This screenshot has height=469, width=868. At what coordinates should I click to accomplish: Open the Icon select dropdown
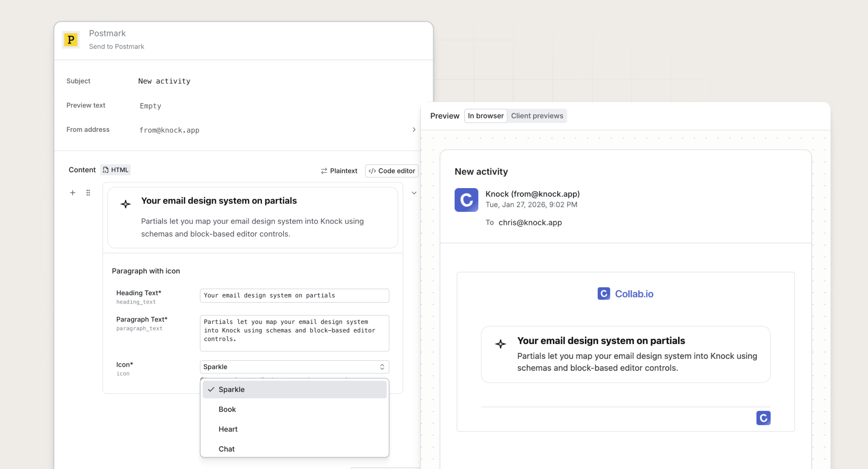294,367
